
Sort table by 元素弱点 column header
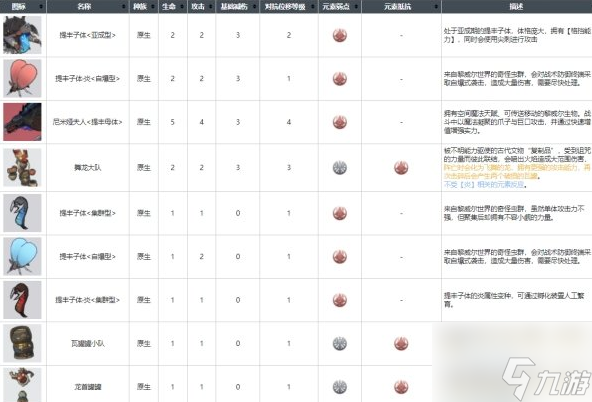coord(340,6)
